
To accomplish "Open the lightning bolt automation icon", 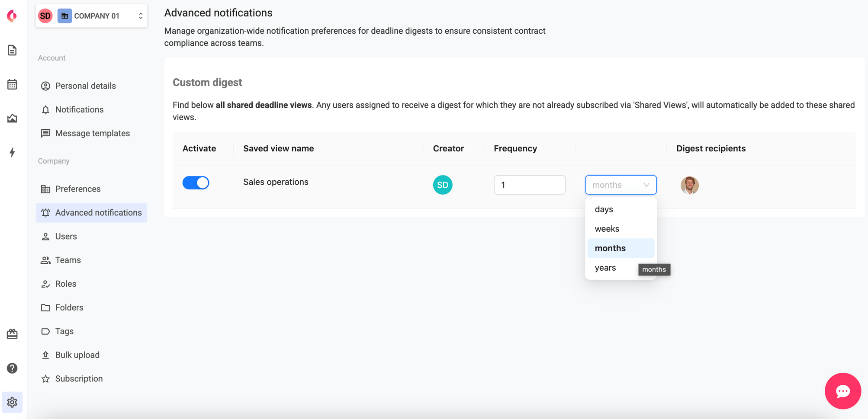I will coord(12,152).
